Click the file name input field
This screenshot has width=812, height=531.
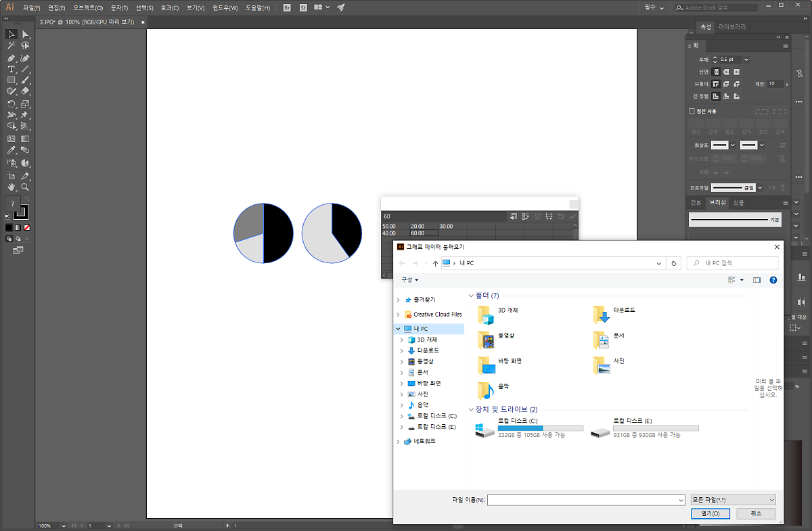click(585, 500)
